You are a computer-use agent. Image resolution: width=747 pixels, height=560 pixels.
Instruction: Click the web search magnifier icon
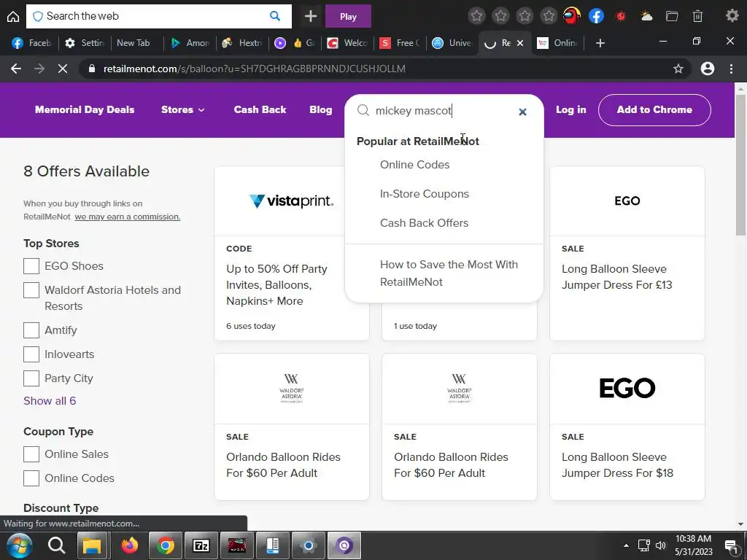[275, 16]
